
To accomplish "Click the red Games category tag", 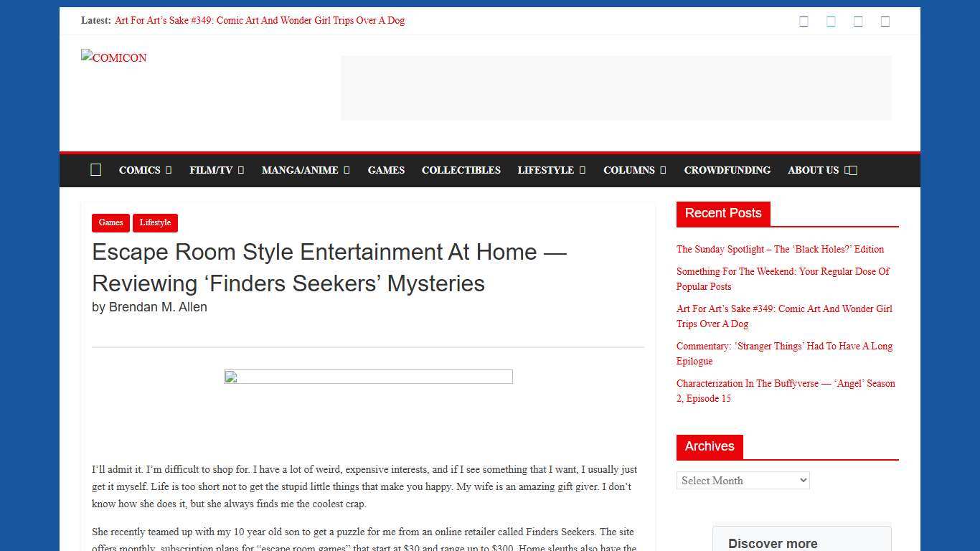I will click(110, 222).
